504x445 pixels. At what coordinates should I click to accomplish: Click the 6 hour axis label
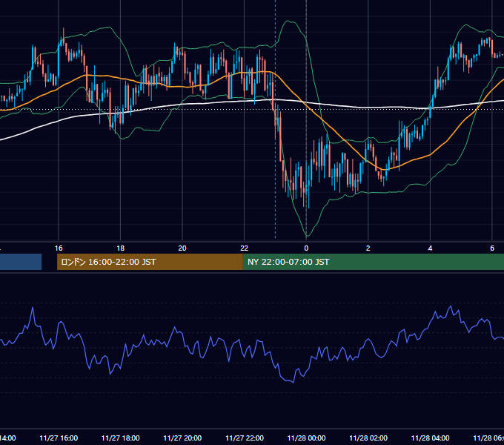(492, 248)
